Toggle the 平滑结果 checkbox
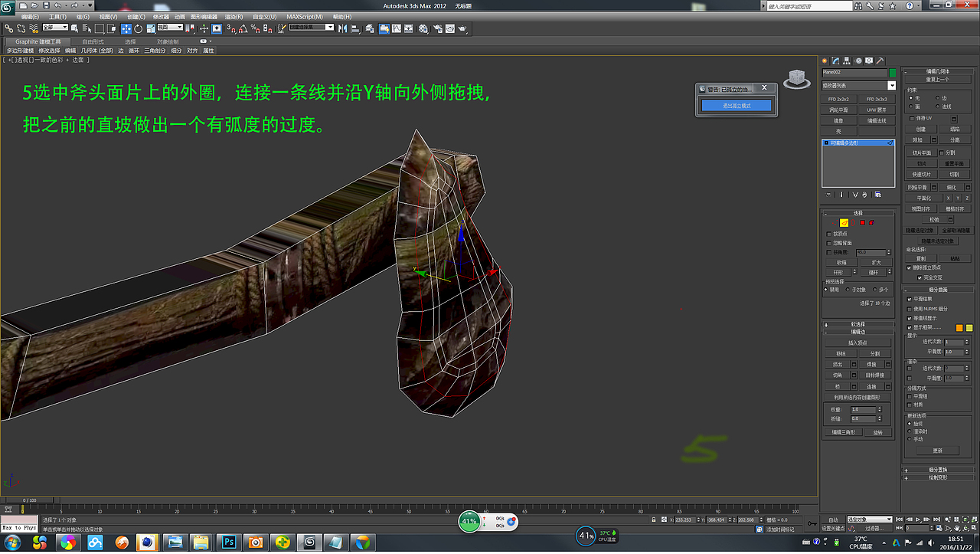The width and height of the screenshot is (980, 554). (910, 299)
